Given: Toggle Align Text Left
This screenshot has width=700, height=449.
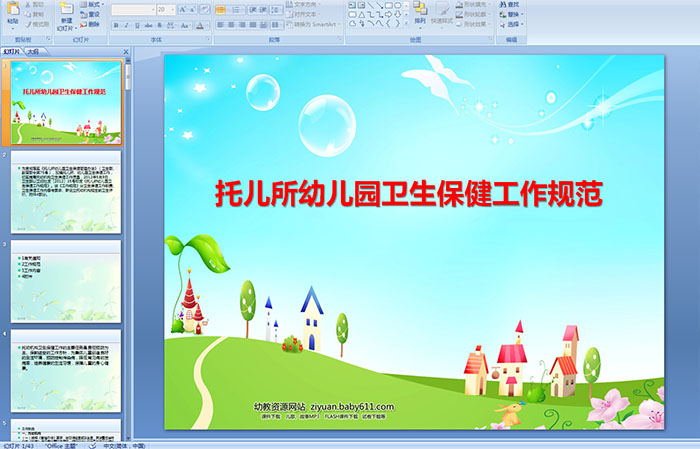Looking at the screenshot, I should click(x=221, y=25).
